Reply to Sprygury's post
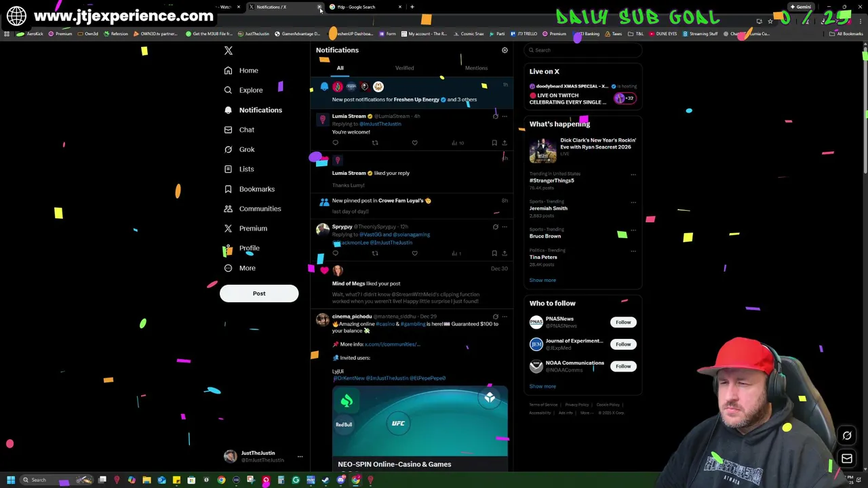The height and width of the screenshot is (488, 868). [x=335, y=253]
